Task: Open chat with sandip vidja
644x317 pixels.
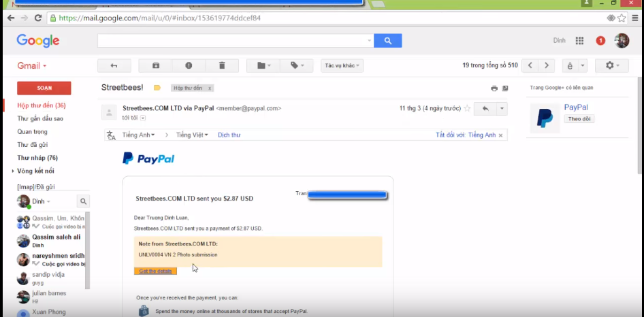Action: tap(50, 278)
